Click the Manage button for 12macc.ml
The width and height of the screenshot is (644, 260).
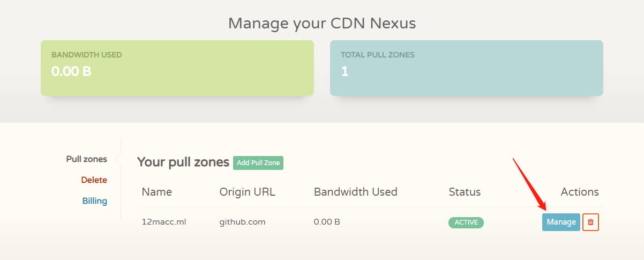pyautogui.click(x=561, y=222)
